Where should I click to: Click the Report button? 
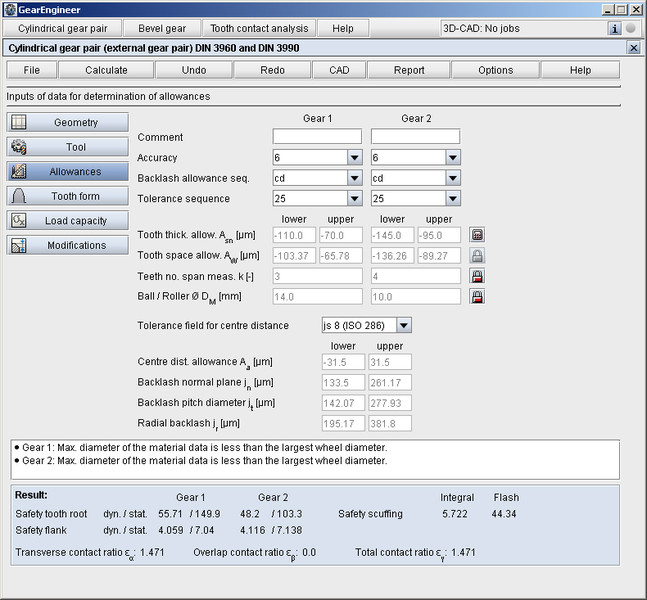pos(408,70)
